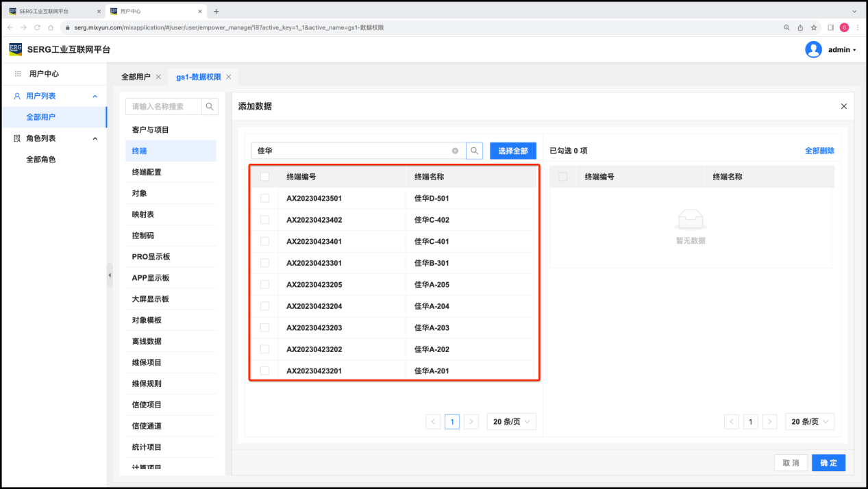Open a new browser tab
The height and width of the screenshot is (489, 868).
216,11
